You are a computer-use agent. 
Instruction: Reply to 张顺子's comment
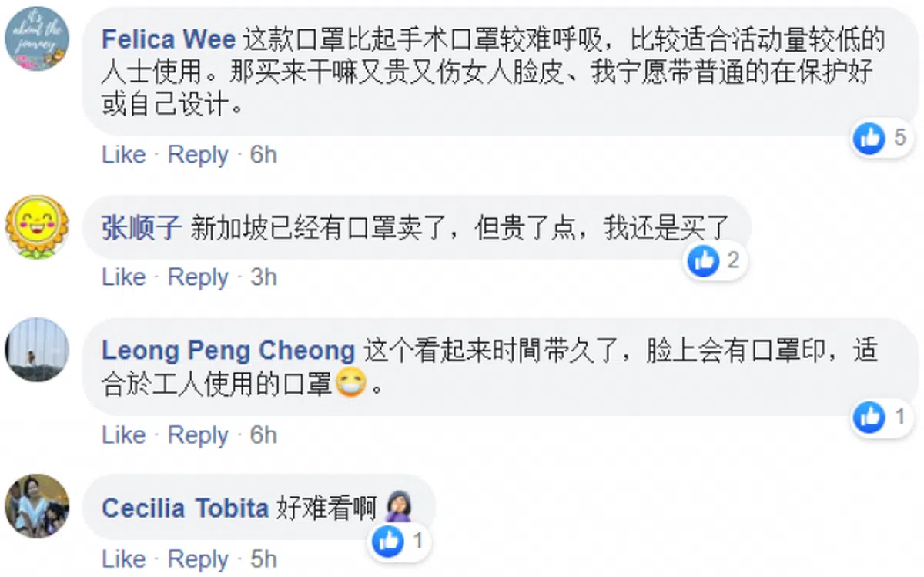(x=198, y=277)
